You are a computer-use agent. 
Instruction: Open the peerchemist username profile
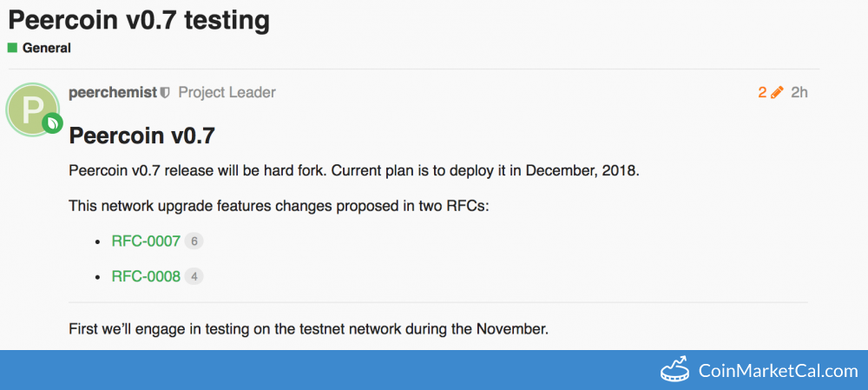(113, 92)
